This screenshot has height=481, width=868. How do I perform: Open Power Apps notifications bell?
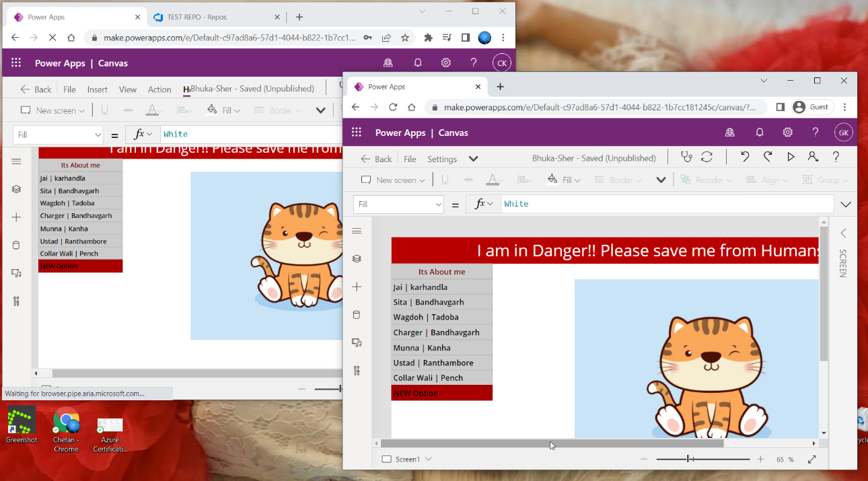point(759,133)
